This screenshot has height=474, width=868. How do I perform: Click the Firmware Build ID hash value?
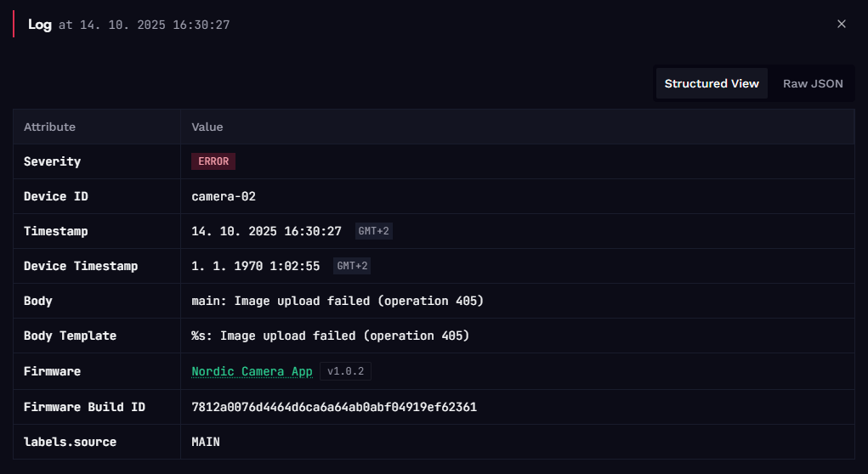coord(334,407)
